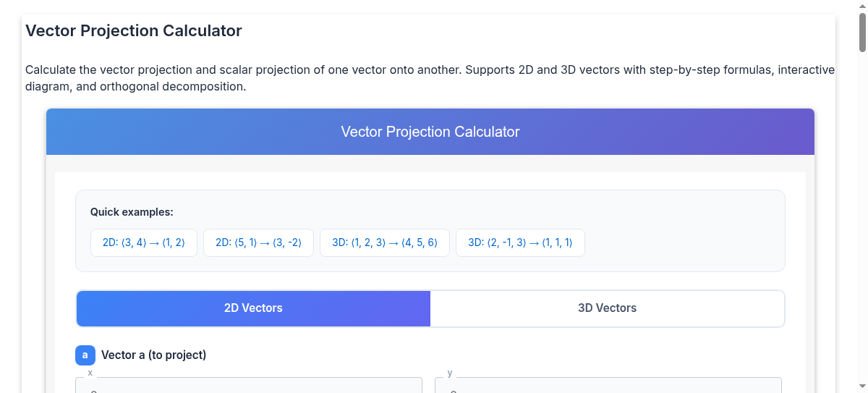Screen dimensions: 868x393
Task: Focus the vector a y input field
Action: [x=608, y=387]
